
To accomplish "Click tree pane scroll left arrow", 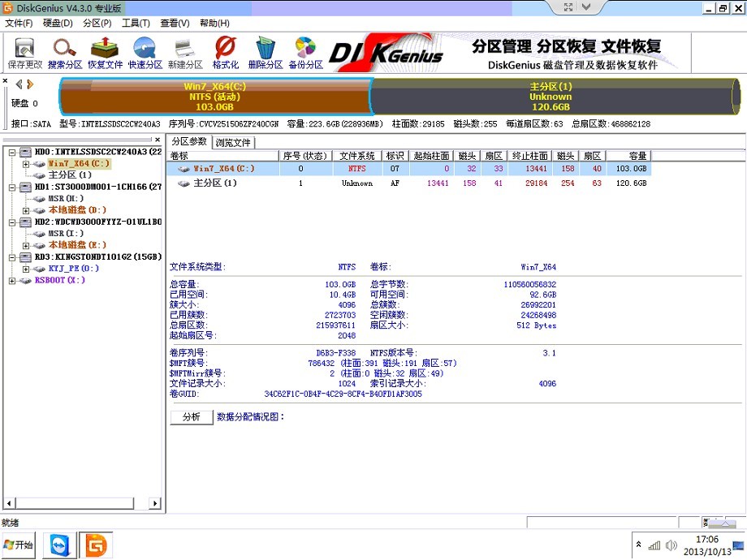I will [9, 503].
